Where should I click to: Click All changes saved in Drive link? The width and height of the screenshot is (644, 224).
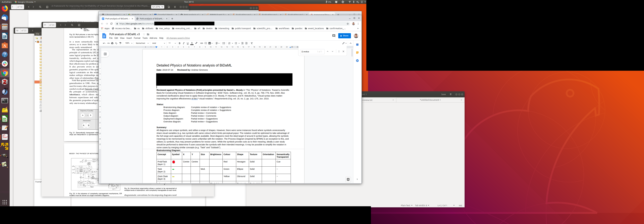click(178, 38)
